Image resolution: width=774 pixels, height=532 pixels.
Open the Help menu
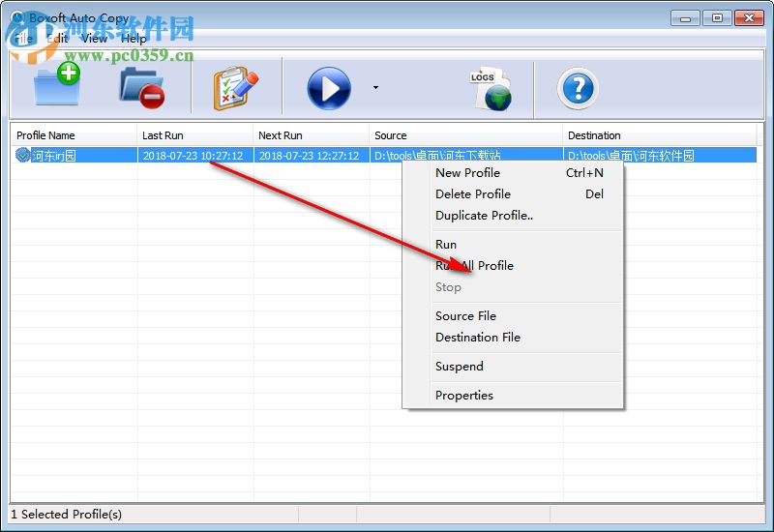tap(134, 38)
